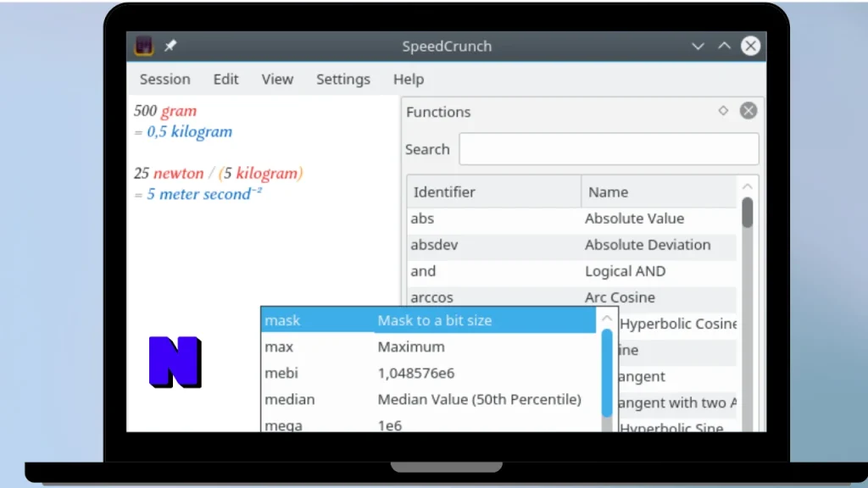Minimize the window with the down chevron

[x=698, y=47]
